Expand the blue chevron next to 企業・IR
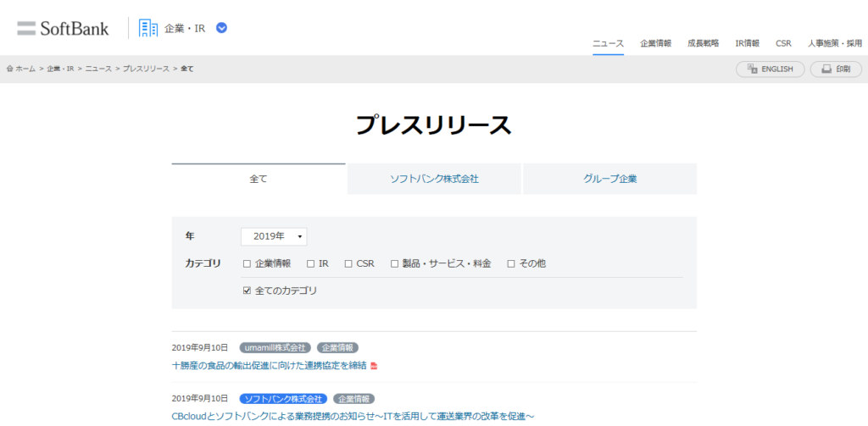The image size is (868, 426). (221, 28)
